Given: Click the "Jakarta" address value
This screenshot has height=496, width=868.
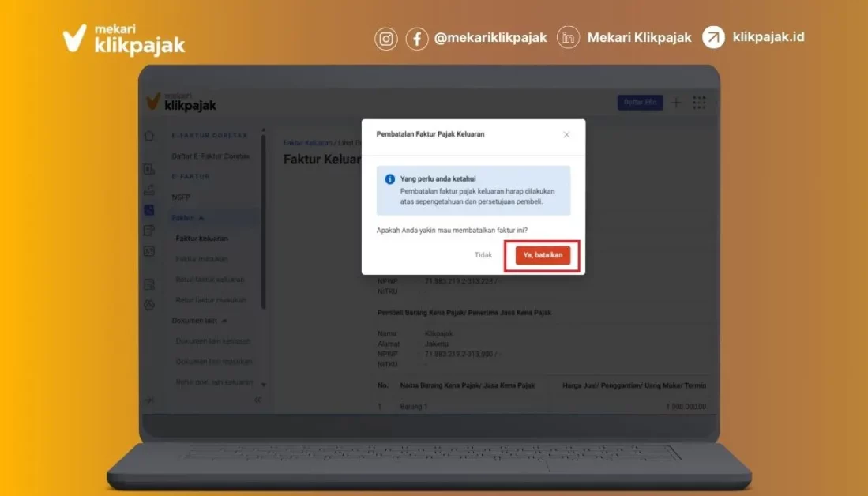Looking at the screenshot, I should point(436,344).
